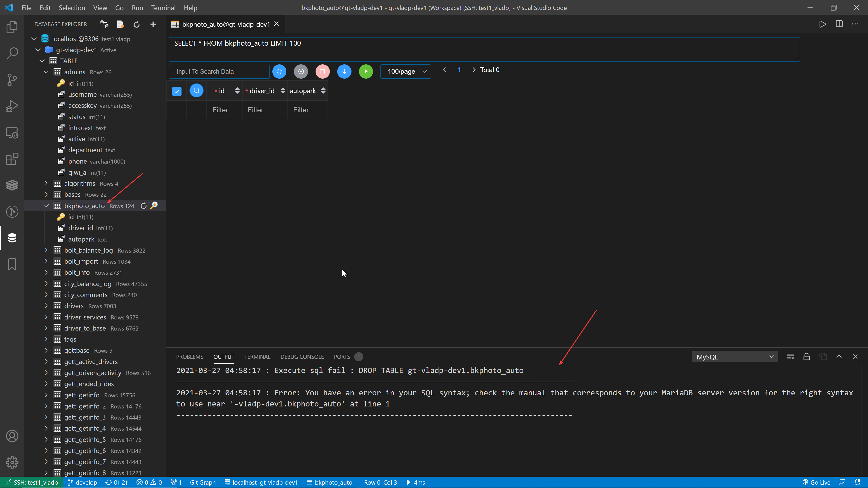Export query results with blue download icon

click(x=344, y=71)
